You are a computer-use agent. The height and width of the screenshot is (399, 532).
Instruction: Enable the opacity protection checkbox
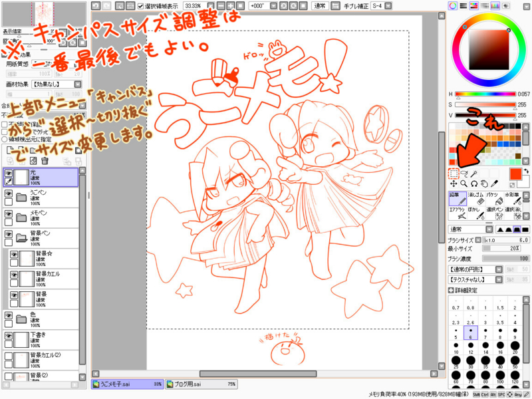(x=4, y=124)
